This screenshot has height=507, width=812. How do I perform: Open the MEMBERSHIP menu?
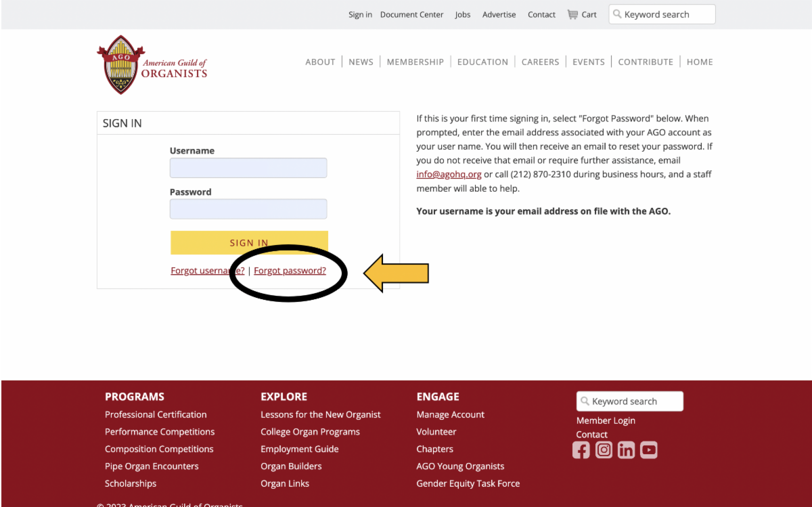[415, 62]
